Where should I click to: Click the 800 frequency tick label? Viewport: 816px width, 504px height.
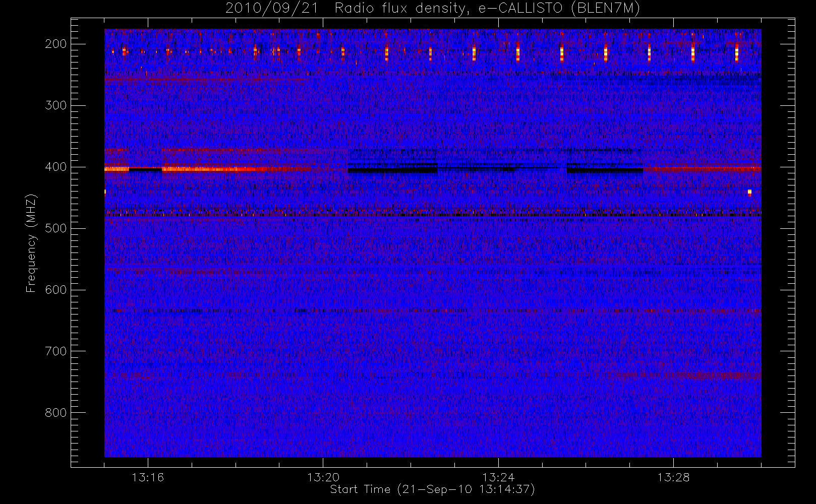[55, 413]
